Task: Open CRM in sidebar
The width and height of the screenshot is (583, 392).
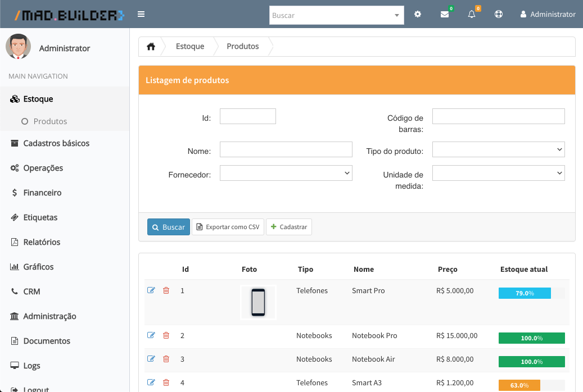Action: point(65,291)
